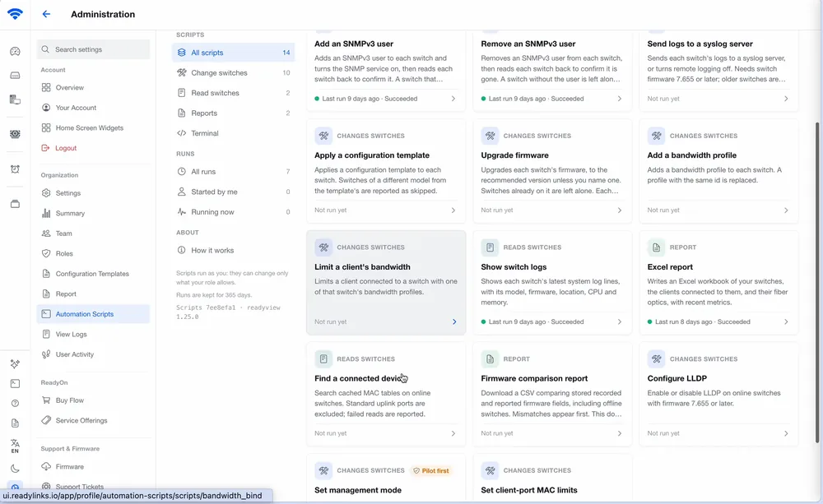Click tools icon on Add bandwidth profile

tap(656, 136)
